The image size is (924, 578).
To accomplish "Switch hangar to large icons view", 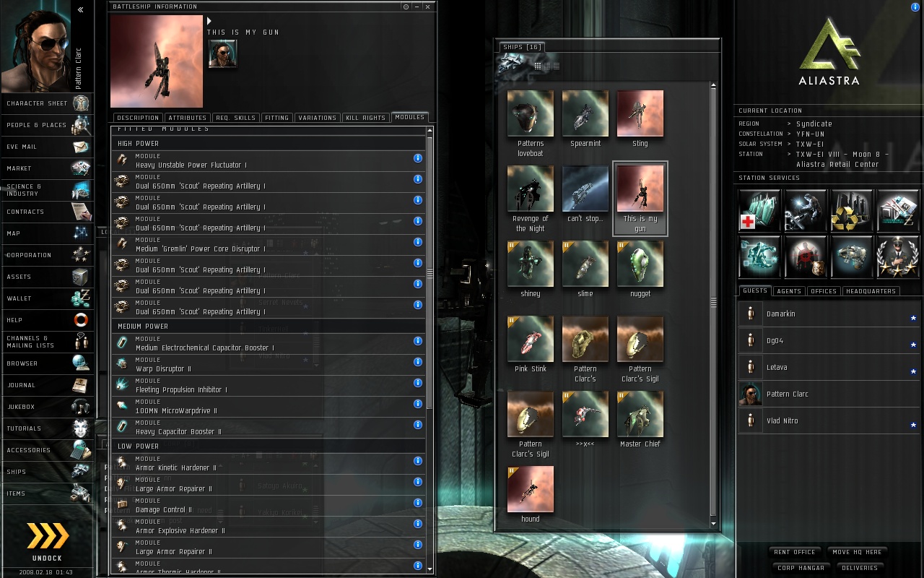I will coord(538,66).
